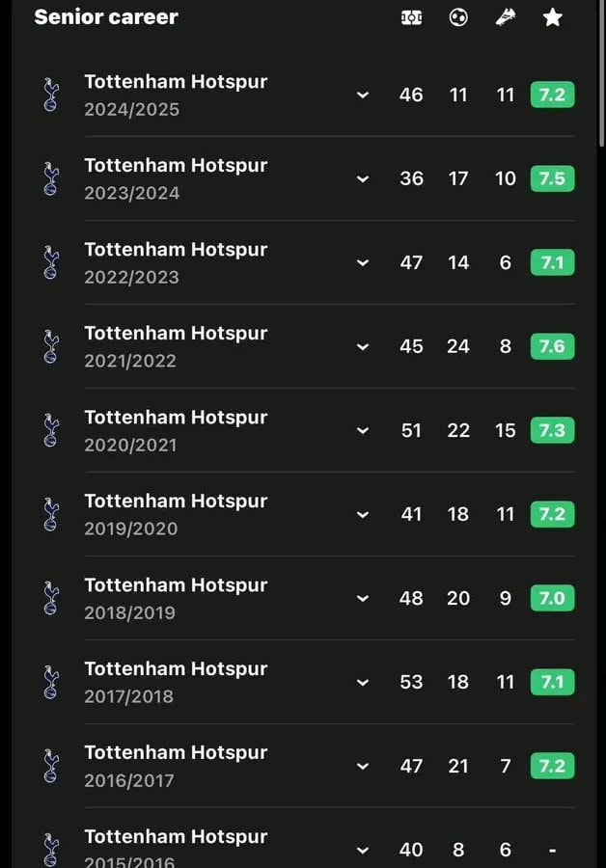The image size is (606, 868).
Task: Click the matches played pitch icon header
Action: pos(411,17)
